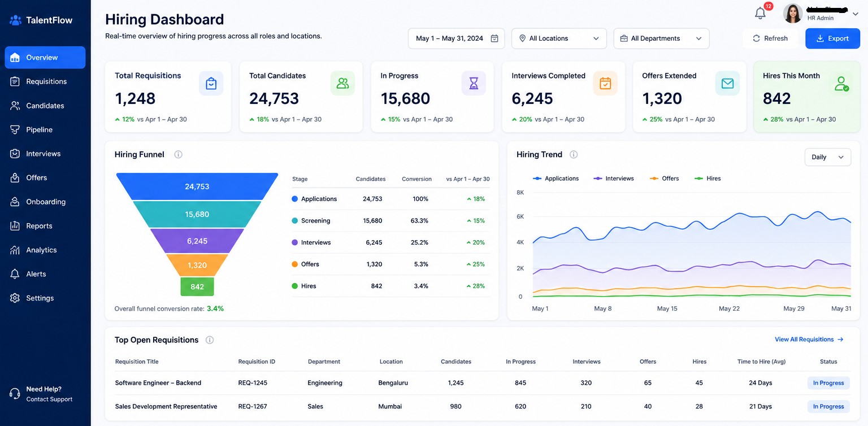
Task: Click the Analytics chart icon
Action: 15,250
